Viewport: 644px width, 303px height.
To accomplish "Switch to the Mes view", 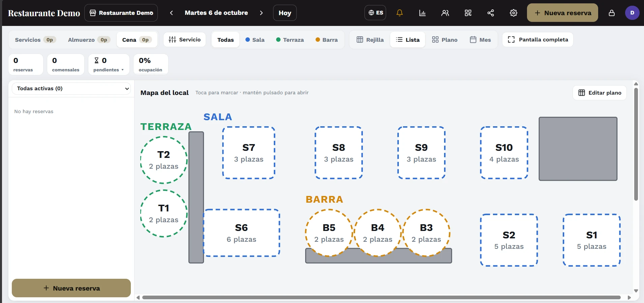I will coord(480,40).
